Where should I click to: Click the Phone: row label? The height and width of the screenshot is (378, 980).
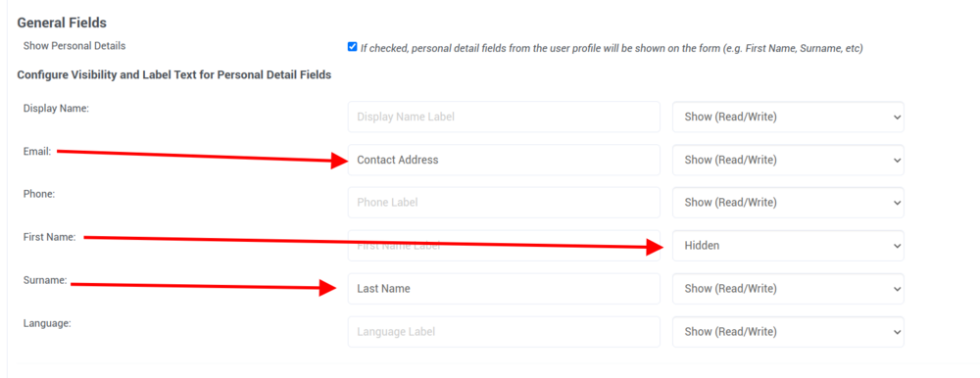39,194
